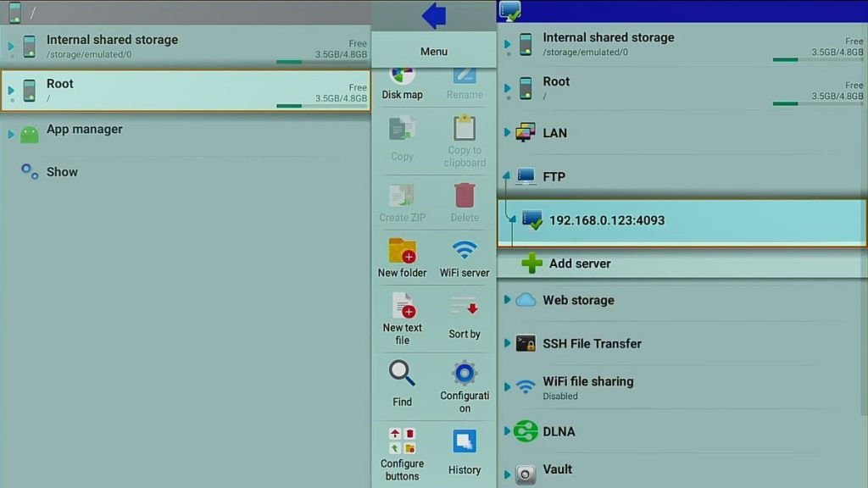Open the Sort by options
Screen dimensions: 868x488
point(465,319)
